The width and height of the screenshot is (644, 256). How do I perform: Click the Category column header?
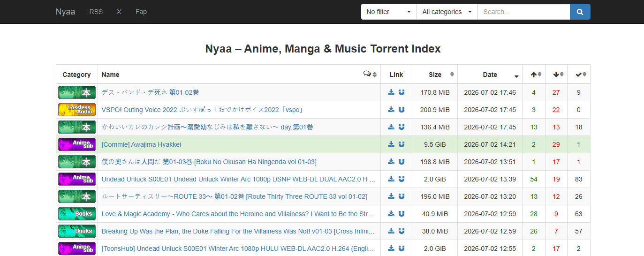coord(77,74)
